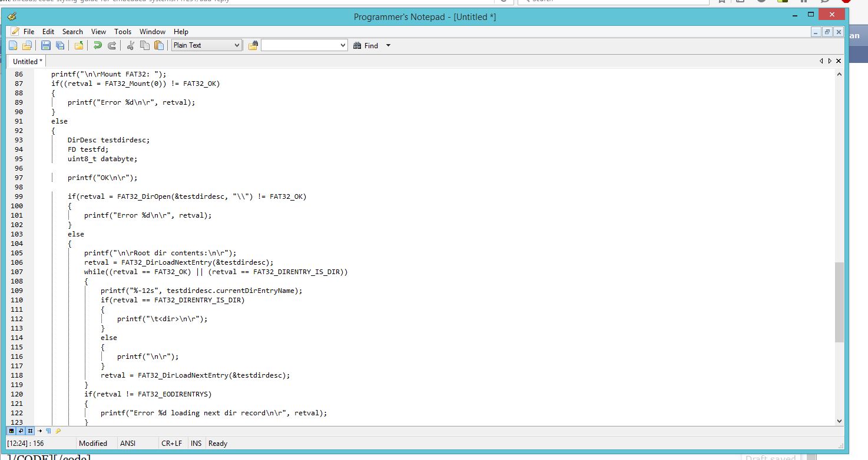
Task: Copy selection with toolbar icon
Action: point(145,45)
